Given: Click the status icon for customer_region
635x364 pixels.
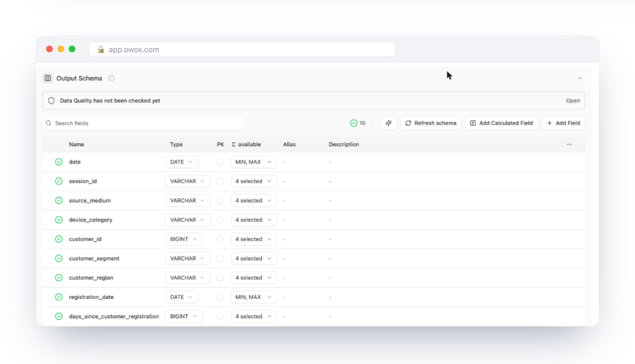Looking at the screenshot, I should [59, 278].
